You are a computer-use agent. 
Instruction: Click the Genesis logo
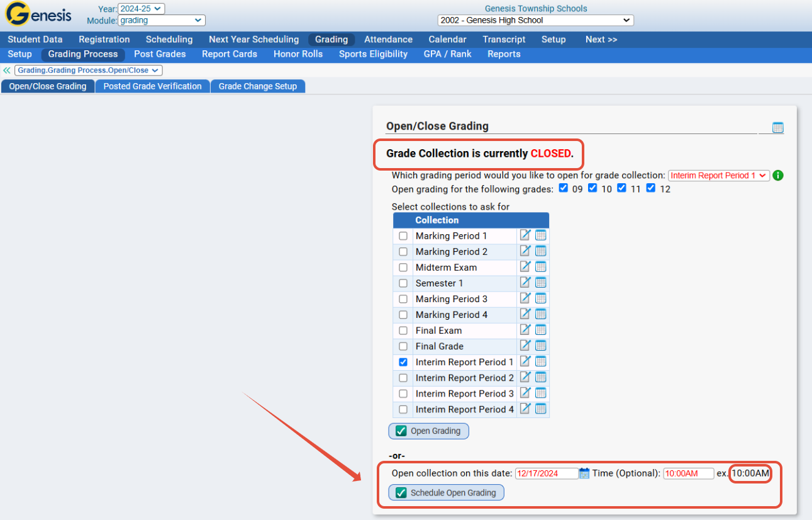pyautogui.click(x=39, y=15)
